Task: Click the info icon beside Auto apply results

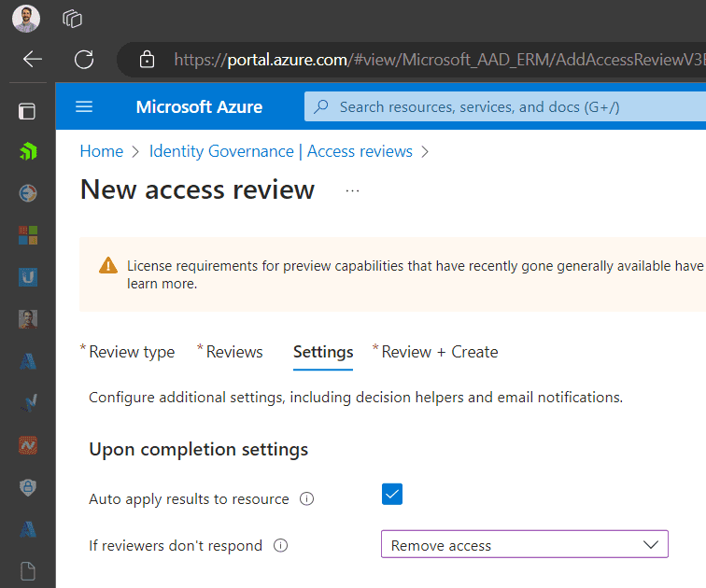Action: pos(306,499)
